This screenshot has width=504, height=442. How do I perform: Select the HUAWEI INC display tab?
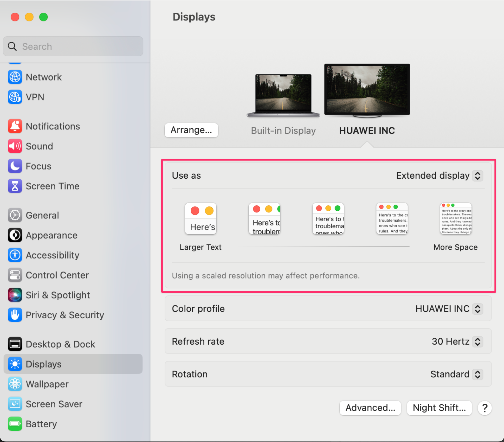click(367, 130)
